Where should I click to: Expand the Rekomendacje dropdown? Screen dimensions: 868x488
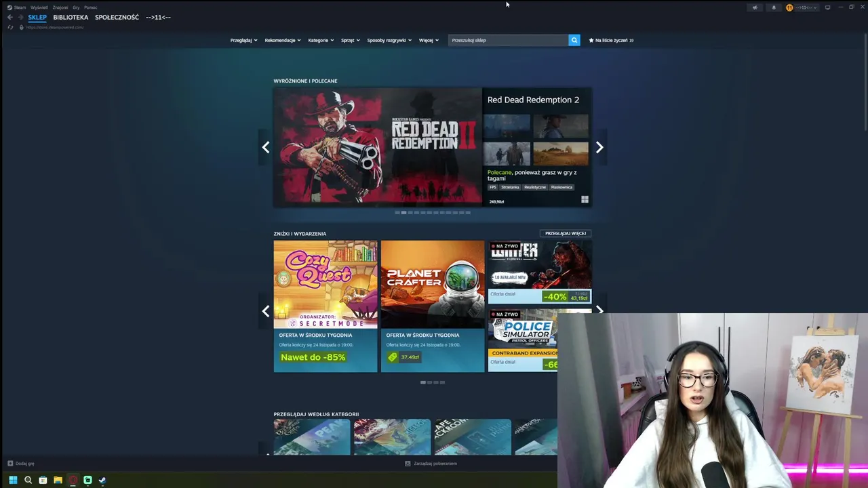pos(283,40)
